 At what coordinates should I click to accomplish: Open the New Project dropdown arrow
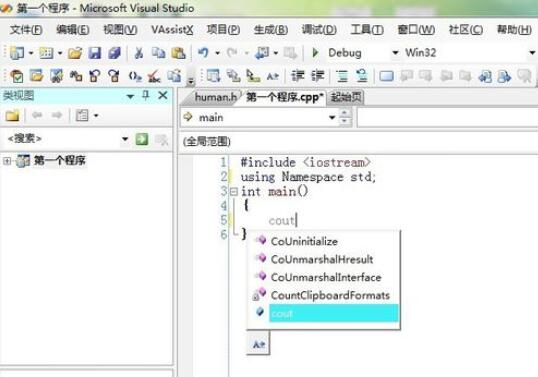click(x=31, y=53)
